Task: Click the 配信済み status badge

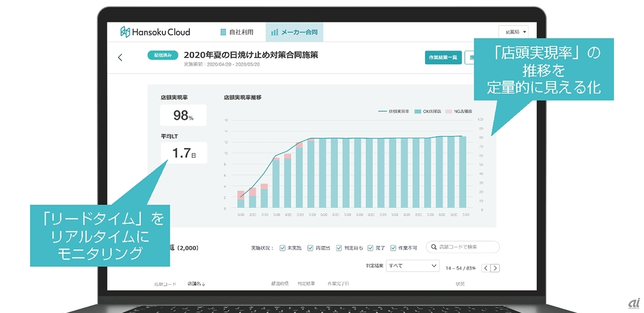Action: [x=163, y=55]
